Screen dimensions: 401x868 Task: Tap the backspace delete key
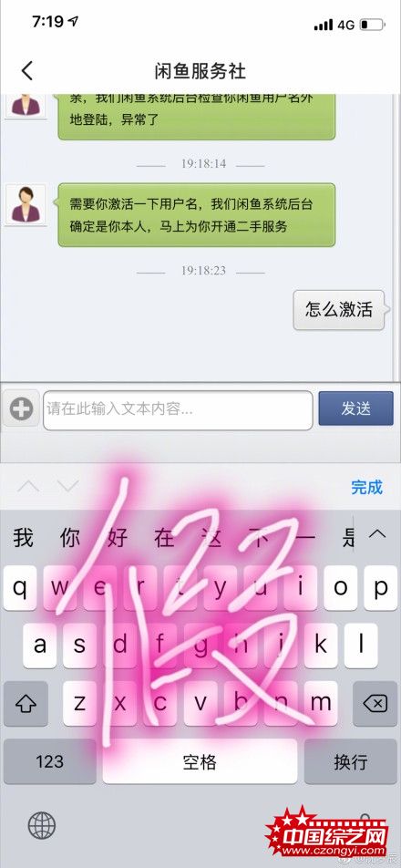[375, 704]
